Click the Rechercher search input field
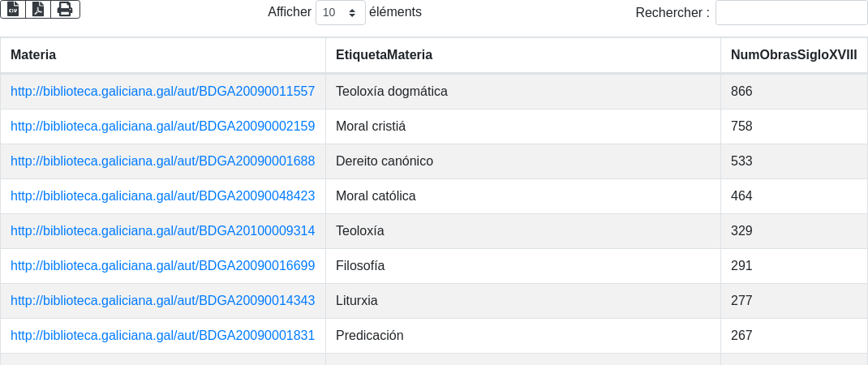Viewport: 868px width, 365px height. point(791,13)
